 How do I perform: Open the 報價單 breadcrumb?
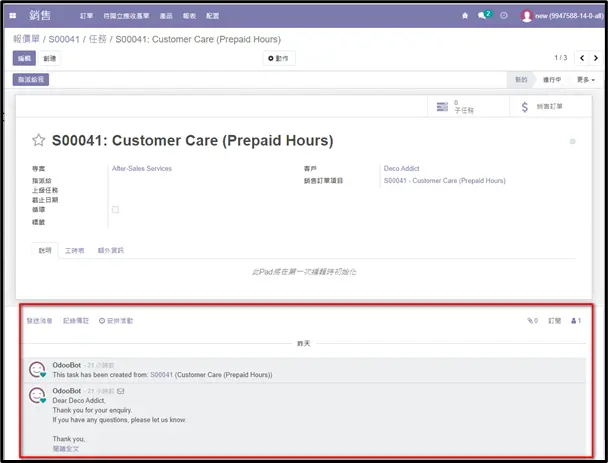tap(26, 39)
